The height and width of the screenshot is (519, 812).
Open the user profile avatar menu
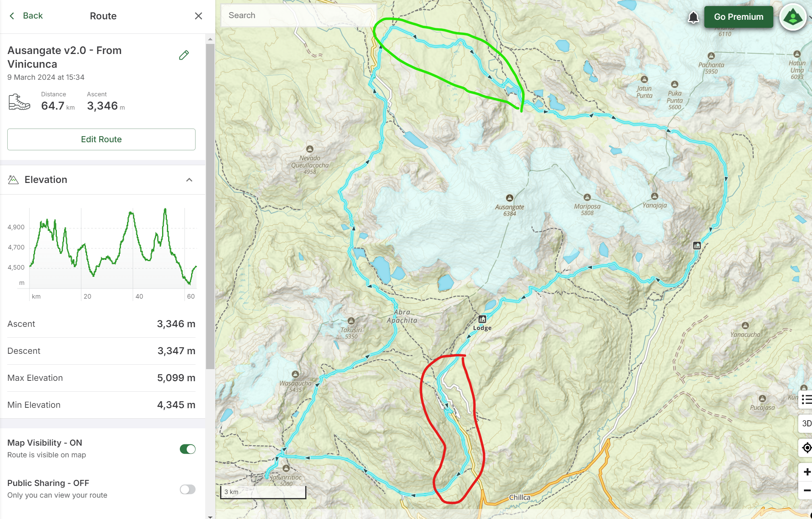(792, 17)
